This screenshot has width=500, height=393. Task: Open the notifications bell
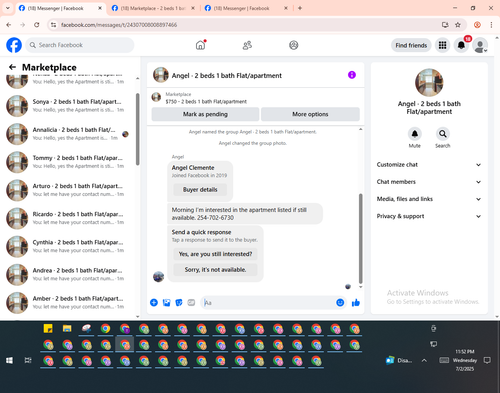point(461,45)
